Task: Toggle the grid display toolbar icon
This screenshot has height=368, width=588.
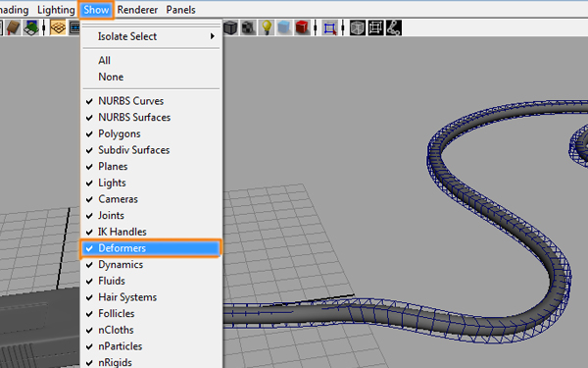Action: tap(58, 27)
